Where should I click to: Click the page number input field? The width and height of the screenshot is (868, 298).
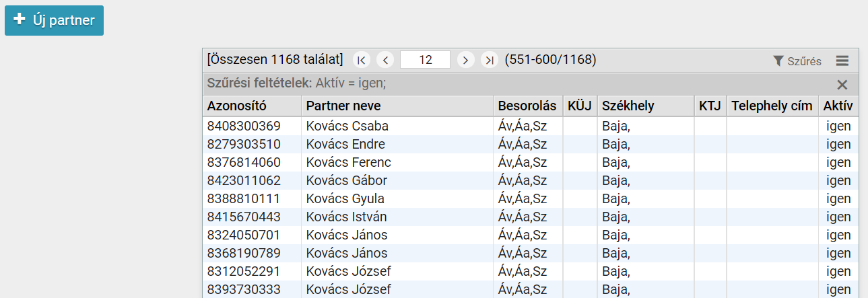(425, 60)
